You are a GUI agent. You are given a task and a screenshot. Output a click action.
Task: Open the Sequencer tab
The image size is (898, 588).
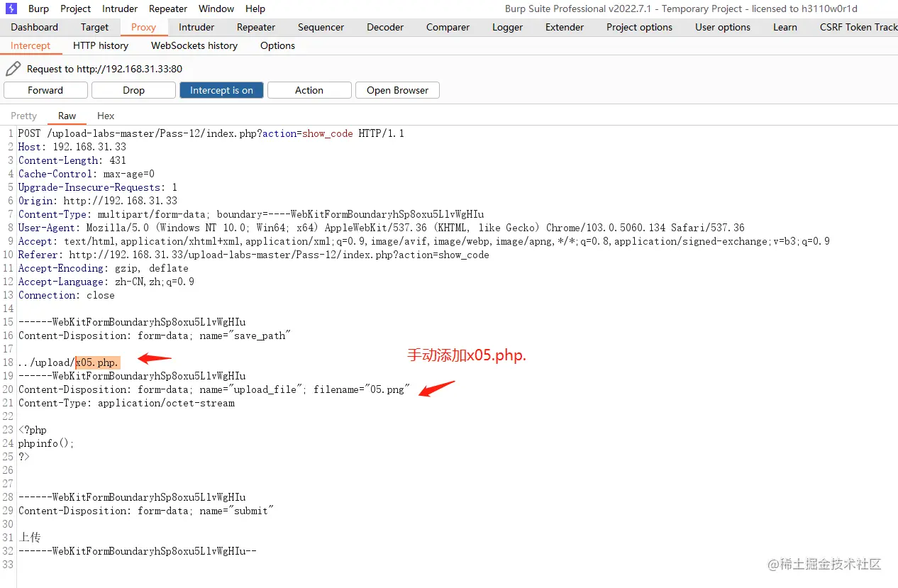tap(321, 27)
